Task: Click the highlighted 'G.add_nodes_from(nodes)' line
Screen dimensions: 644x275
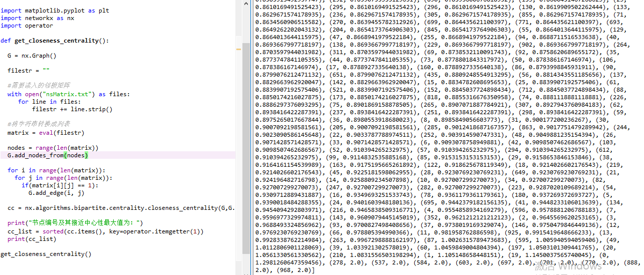Action: 48,155
